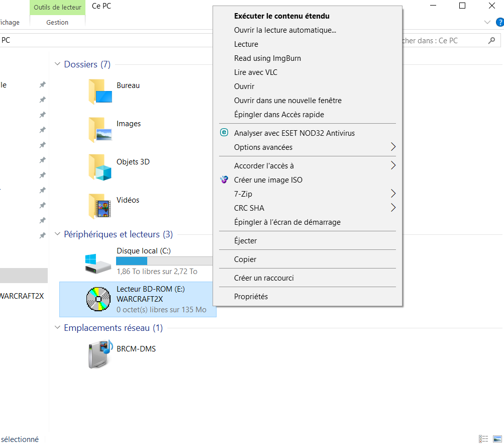Image resolution: width=504 pixels, height=445 pixels.
Task: Click the ESET NOD32 antivirus icon
Action: (224, 132)
